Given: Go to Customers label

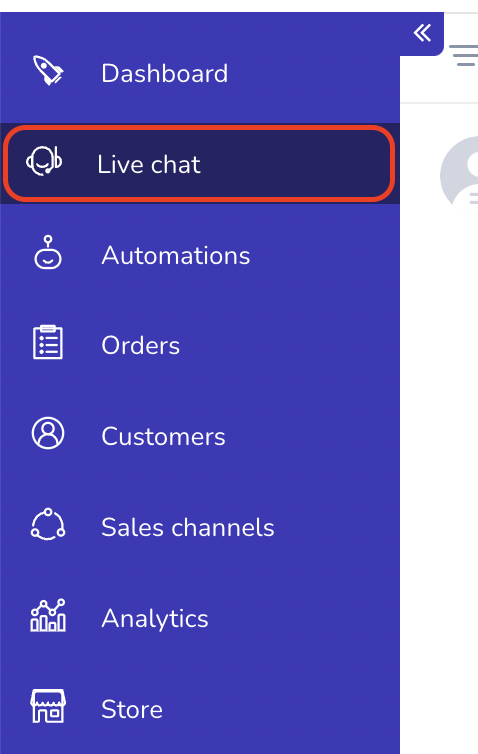Looking at the screenshot, I should pyautogui.click(x=163, y=436).
